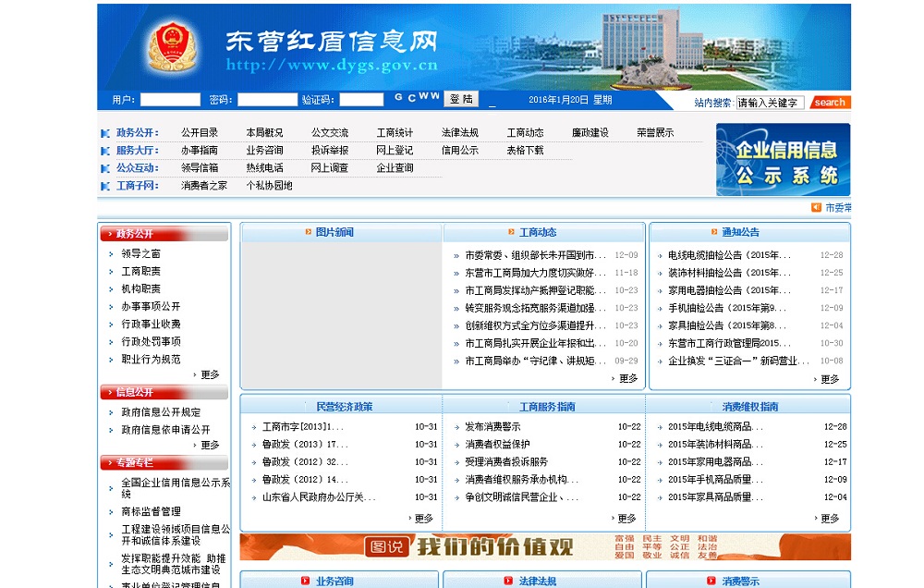Open 公文交流 menu item

[330, 133]
